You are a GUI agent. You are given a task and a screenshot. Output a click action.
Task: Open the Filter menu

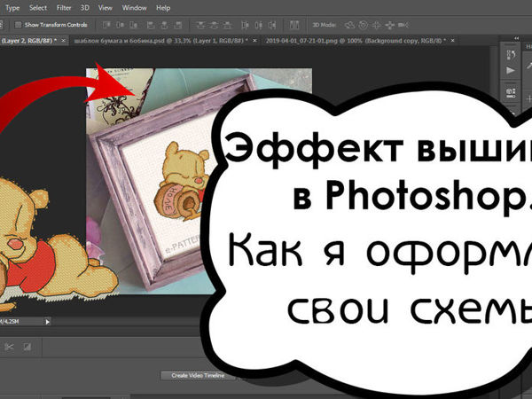click(x=64, y=8)
